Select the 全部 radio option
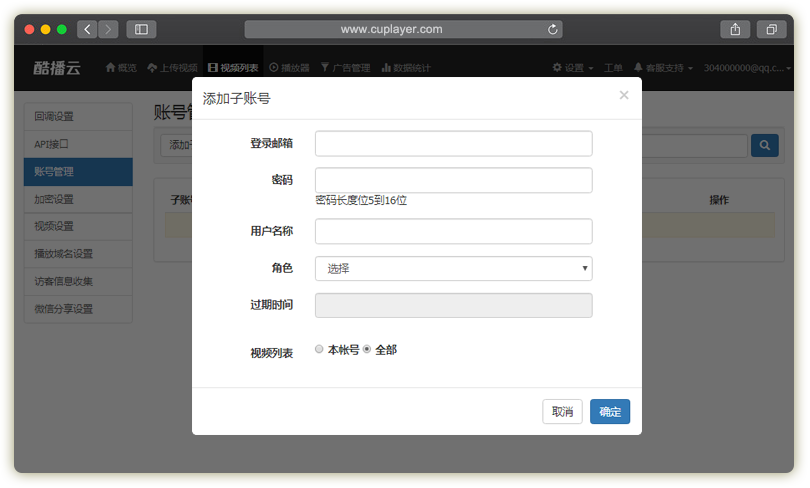The image size is (810, 488). pyautogui.click(x=367, y=349)
